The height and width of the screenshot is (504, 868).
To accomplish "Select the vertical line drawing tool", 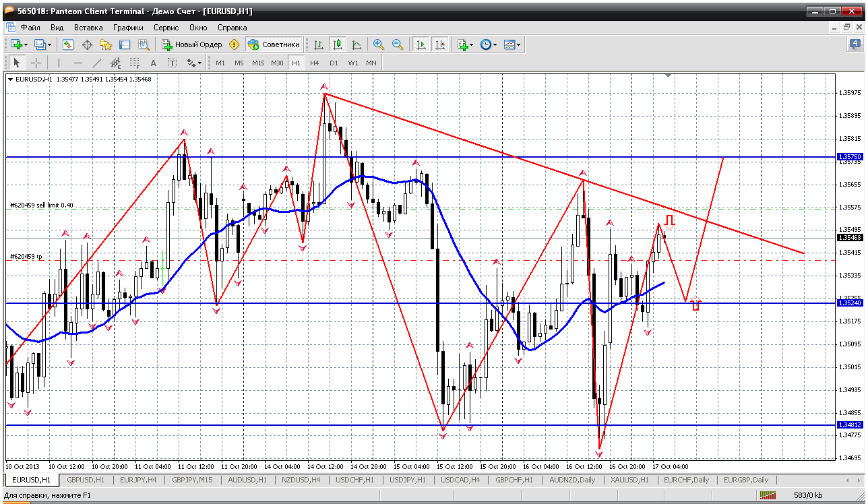I will (x=59, y=63).
